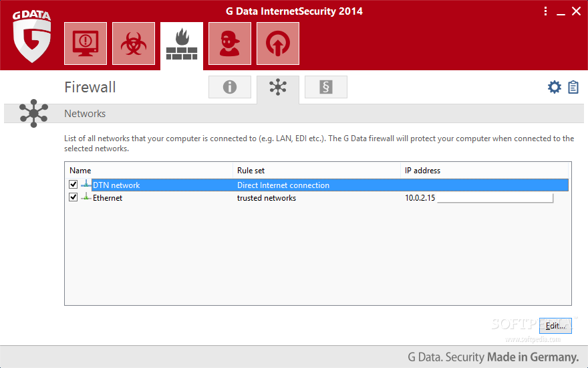Open the firewall log clipboard icon
The width and height of the screenshot is (588, 368).
coord(573,87)
